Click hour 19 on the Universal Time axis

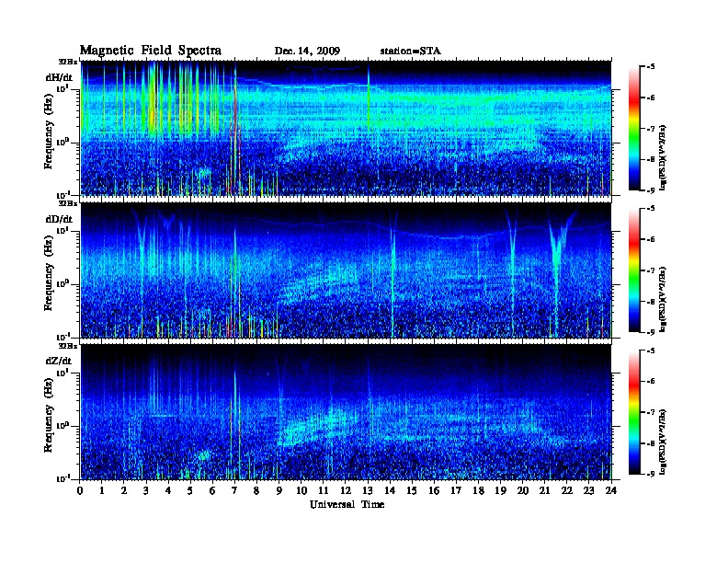click(x=500, y=490)
